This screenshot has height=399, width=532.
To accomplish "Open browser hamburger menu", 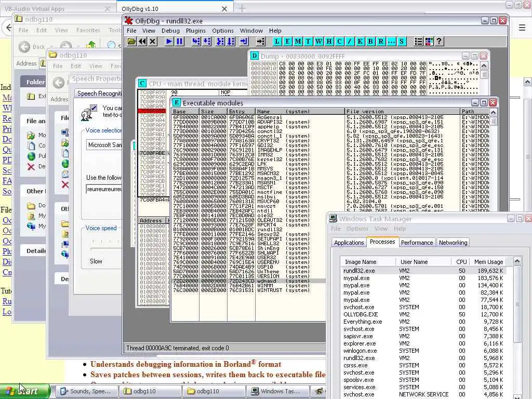I will click(522, 28).
